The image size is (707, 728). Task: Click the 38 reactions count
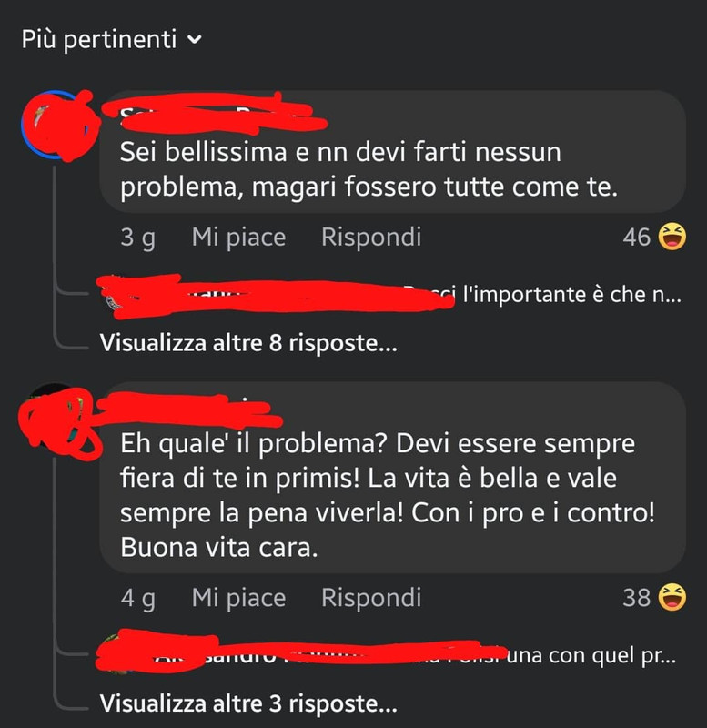[x=636, y=598]
